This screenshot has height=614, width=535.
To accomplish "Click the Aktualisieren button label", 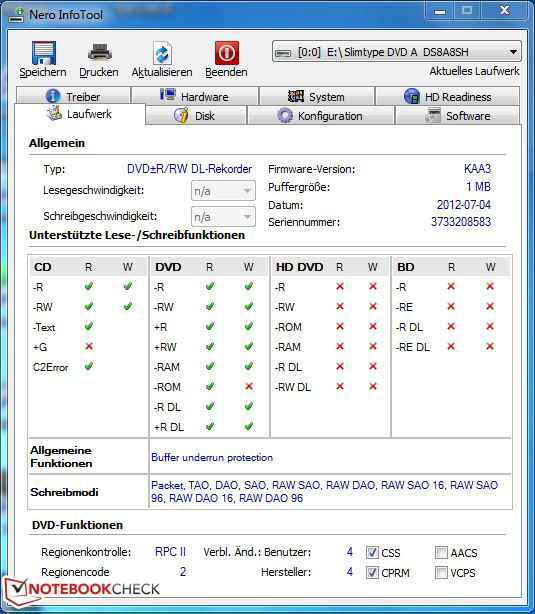I will point(162,72).
